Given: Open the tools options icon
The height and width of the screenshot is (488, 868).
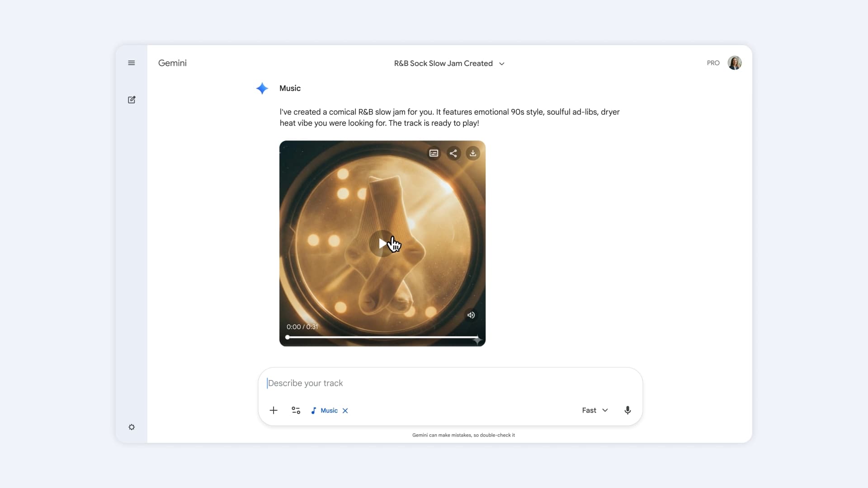Looking at the screenshot, I should pos(296,410).
